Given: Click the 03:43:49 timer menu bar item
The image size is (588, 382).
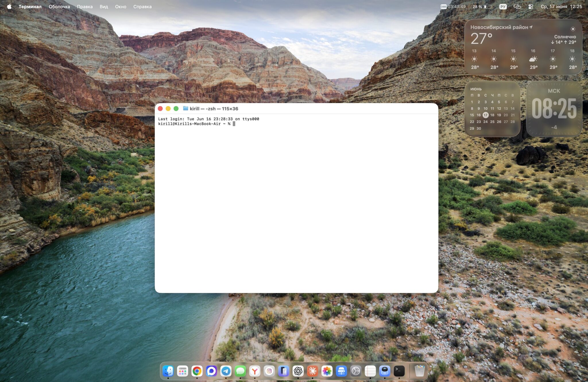Looking at the screenshot, I should click(x=453, y=7).
